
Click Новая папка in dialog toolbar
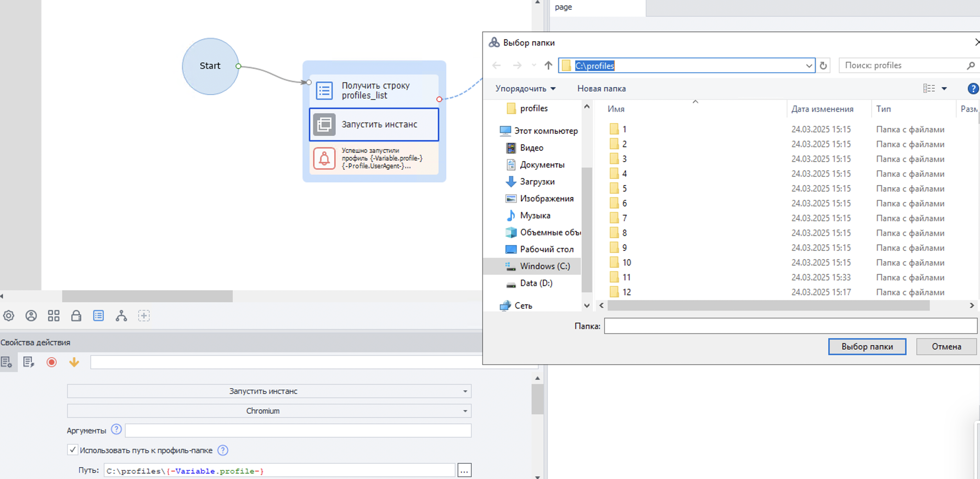pyautogui.click(x=601, y=89)
